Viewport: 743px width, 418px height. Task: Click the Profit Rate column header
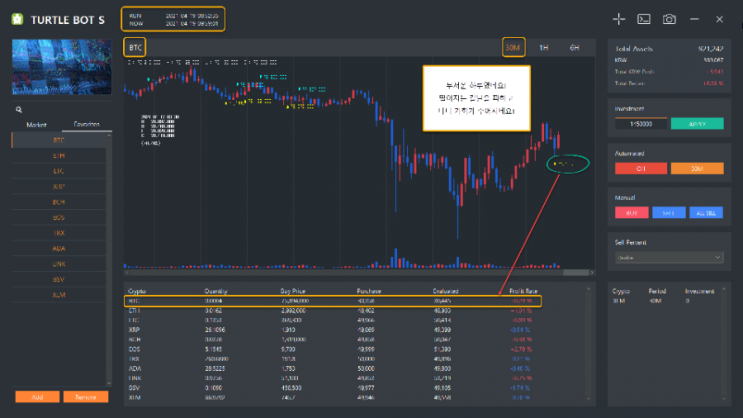523,291
